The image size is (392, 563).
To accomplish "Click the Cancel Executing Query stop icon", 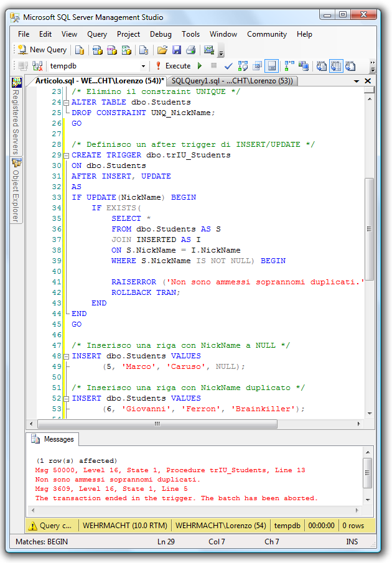I will (x=213, y=65).
